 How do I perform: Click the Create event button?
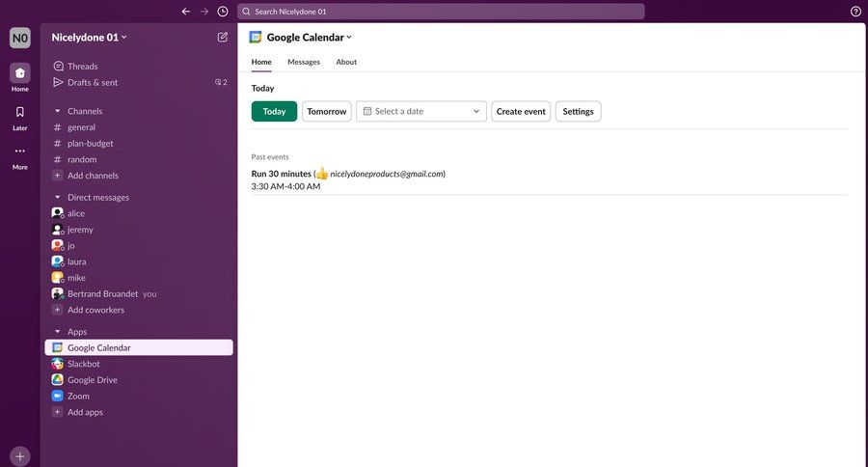[x=521, y=111]
